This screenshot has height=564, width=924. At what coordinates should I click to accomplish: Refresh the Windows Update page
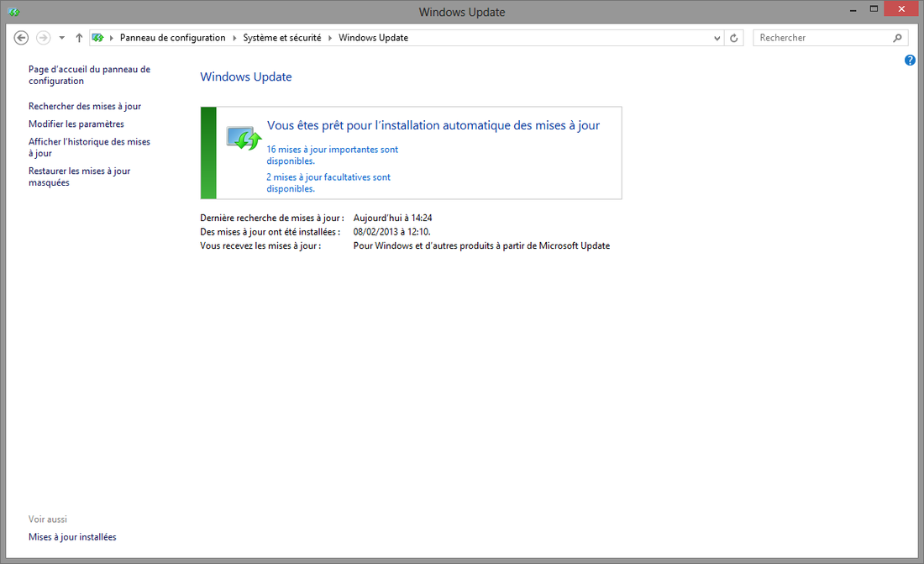coord(733,39)
